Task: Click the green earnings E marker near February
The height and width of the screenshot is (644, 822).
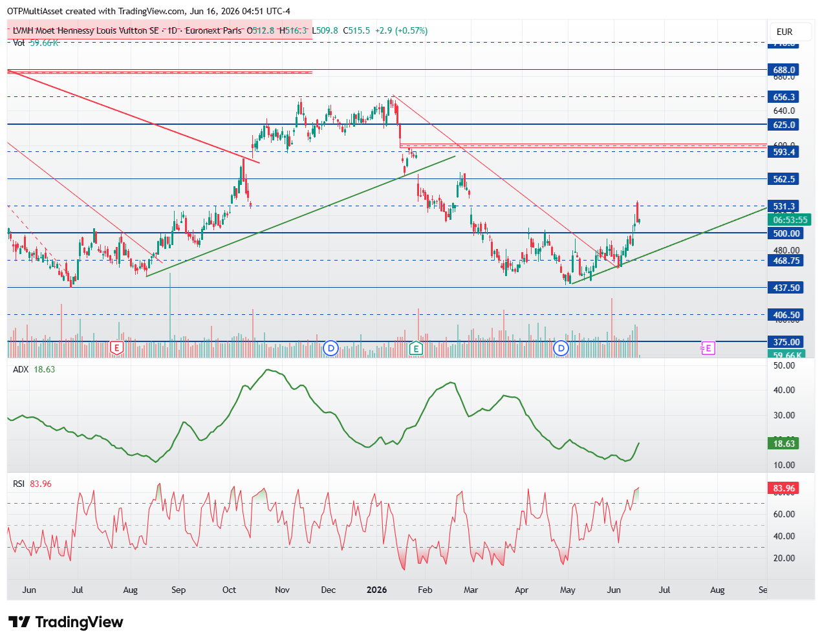Action: (x=416, y=349)
